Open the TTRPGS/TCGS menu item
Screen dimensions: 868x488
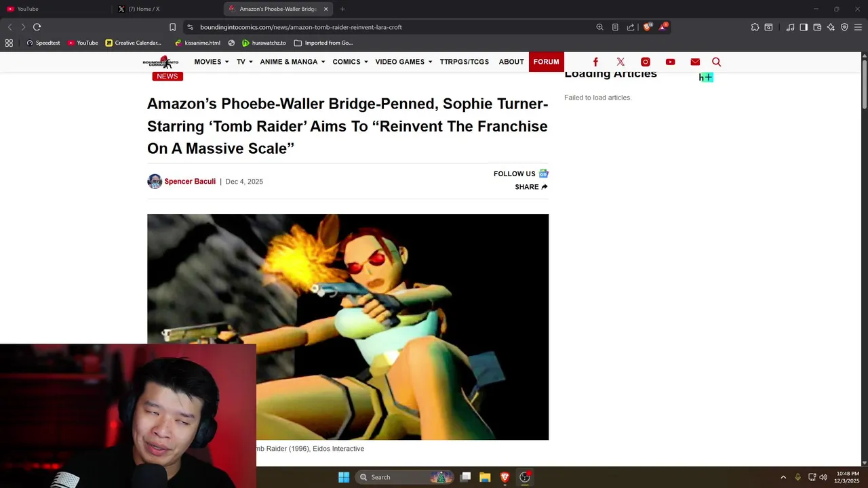(465, 62)
